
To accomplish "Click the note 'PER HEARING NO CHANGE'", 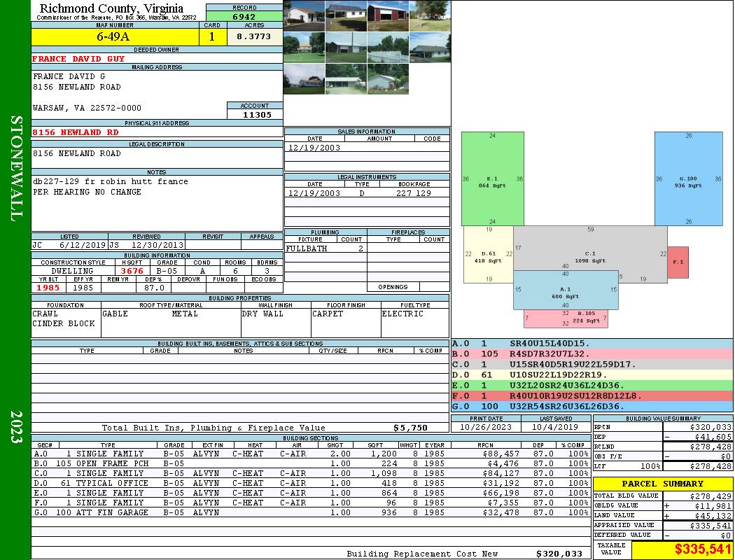I will pyautogui.click(x=87, y=192).
